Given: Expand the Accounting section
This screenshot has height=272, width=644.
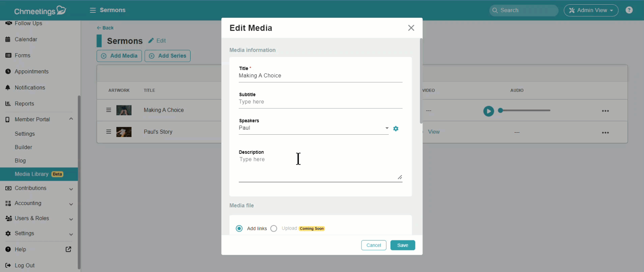Looking at the screenshot, I should click(71, 204).
